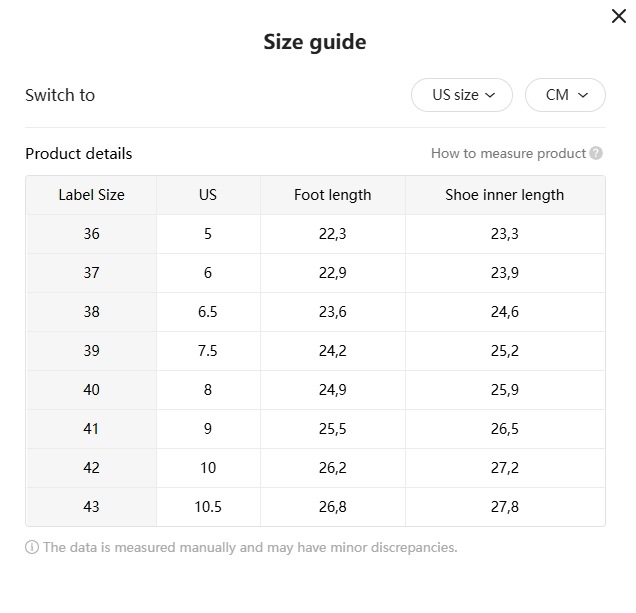Click the US column header
This screenshot has height=613, width=636.
pyautogui.click(x=208, y=195)
